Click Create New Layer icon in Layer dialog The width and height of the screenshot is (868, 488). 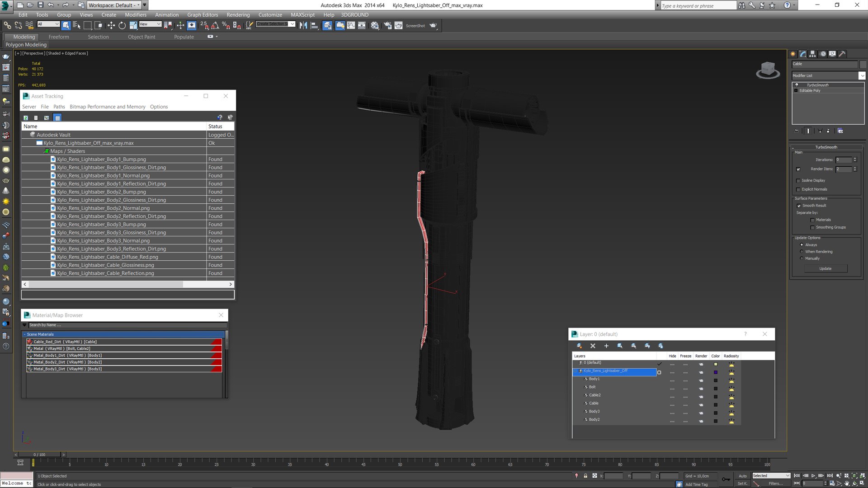click(579, 346)
